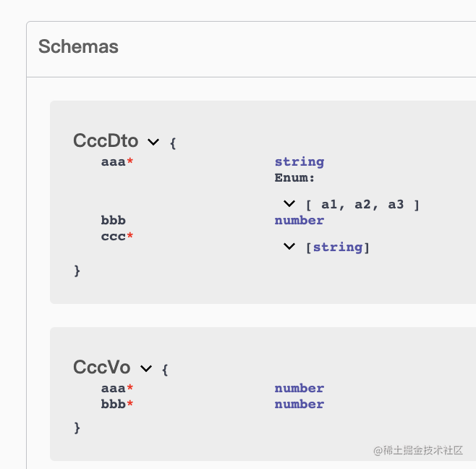Viewport: 476px width, 469px height.
Task: Click the CccDto schema title
Action: pos(106,141)
